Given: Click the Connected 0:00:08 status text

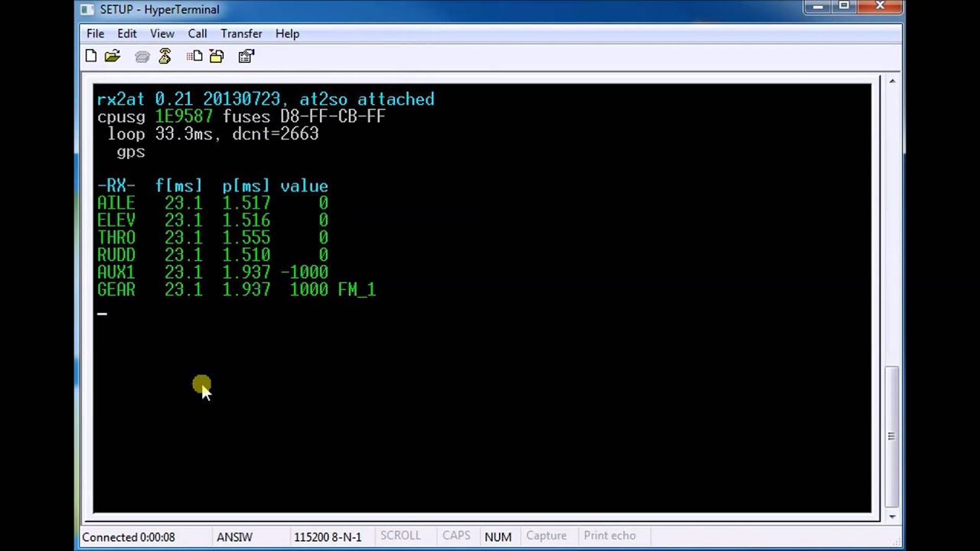Looking at the screenshot, I should tap(129, 537).
